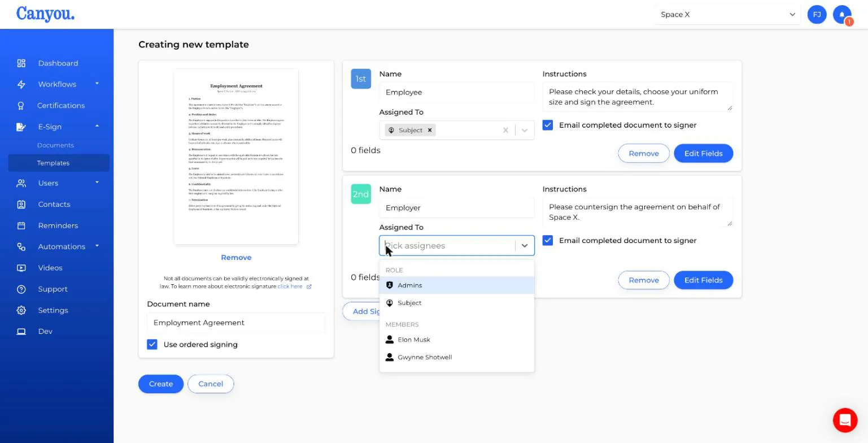Select Gwynne Shotwell as assignee
The image size is (868, 443).
tap(457, 357)
